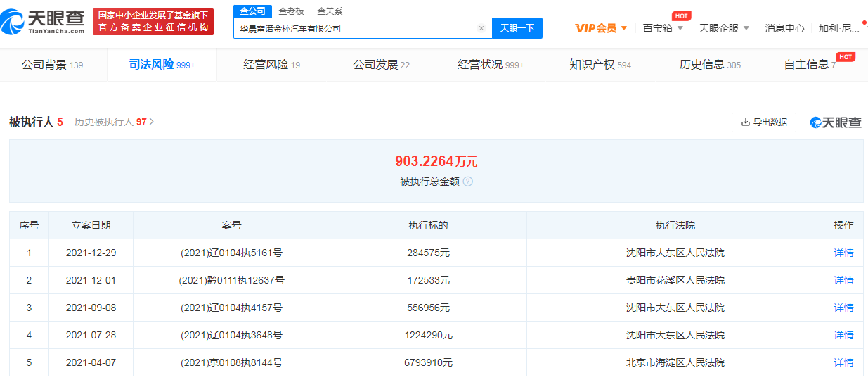Open 详情 for case 辽0104执5161号
Image resolution: width=868 pixels, height=380 pixels.
843,253
